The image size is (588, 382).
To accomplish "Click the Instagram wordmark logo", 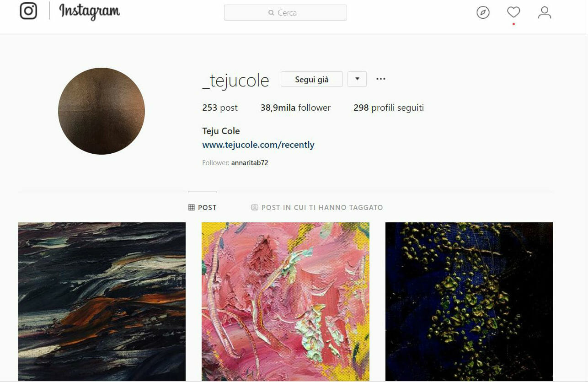I will tap(90, 11).
